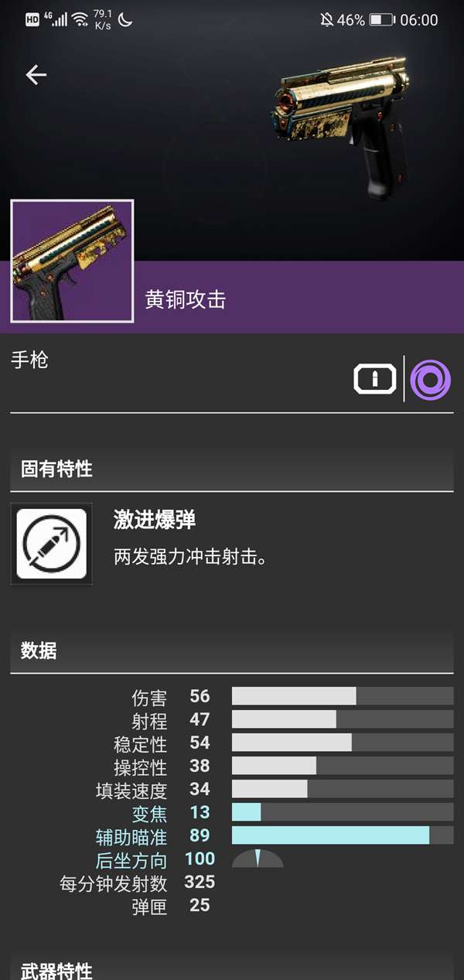Tap the recoil direction gauge indicator
The width and height of the screenshot is (464, 980).
(x=258, y=859)
